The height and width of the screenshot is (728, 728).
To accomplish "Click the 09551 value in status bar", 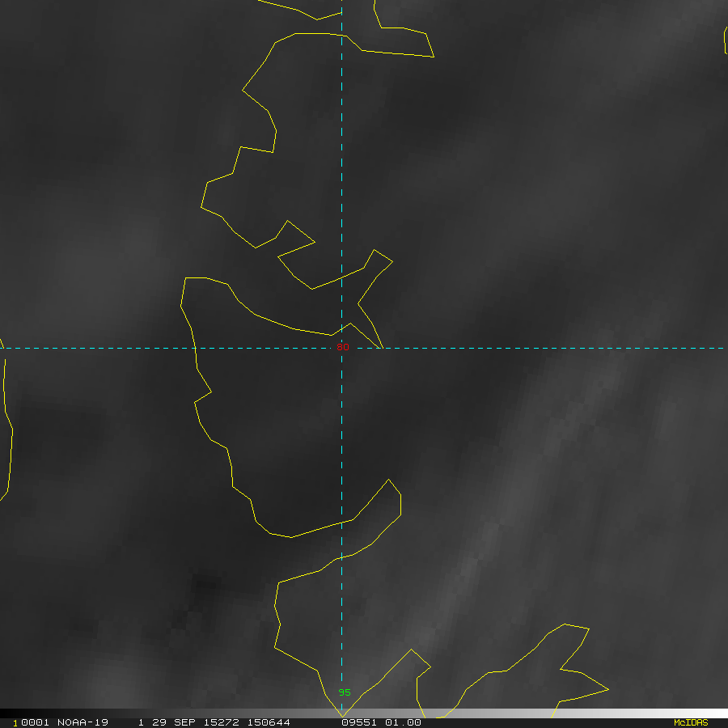I will 358,722.
